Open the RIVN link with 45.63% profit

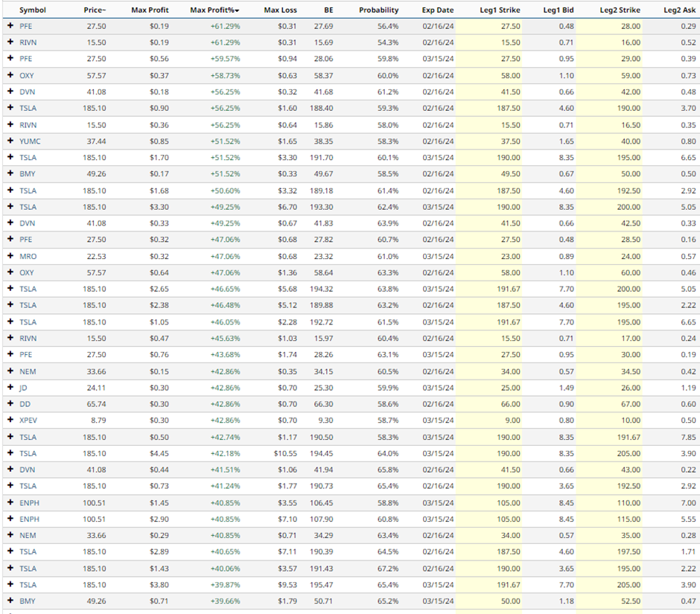28,338
